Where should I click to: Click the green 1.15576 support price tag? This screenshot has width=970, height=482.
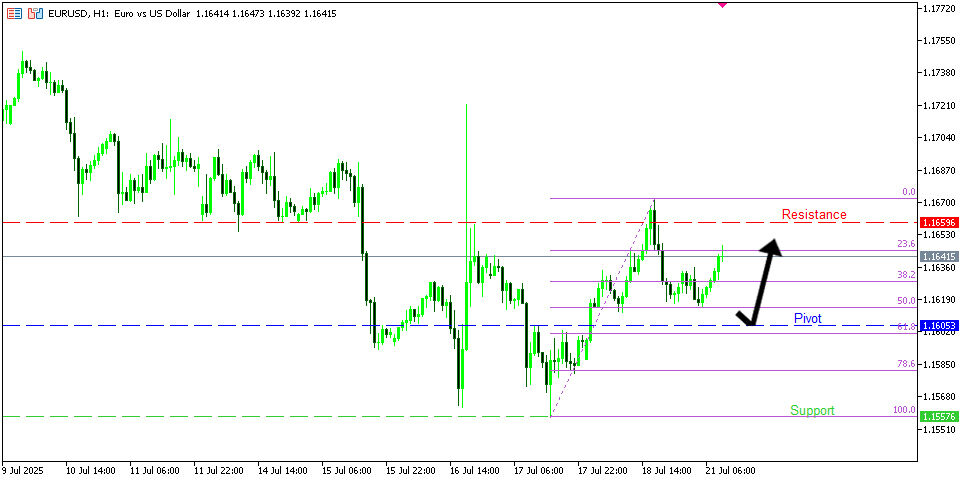coord(940,416)
